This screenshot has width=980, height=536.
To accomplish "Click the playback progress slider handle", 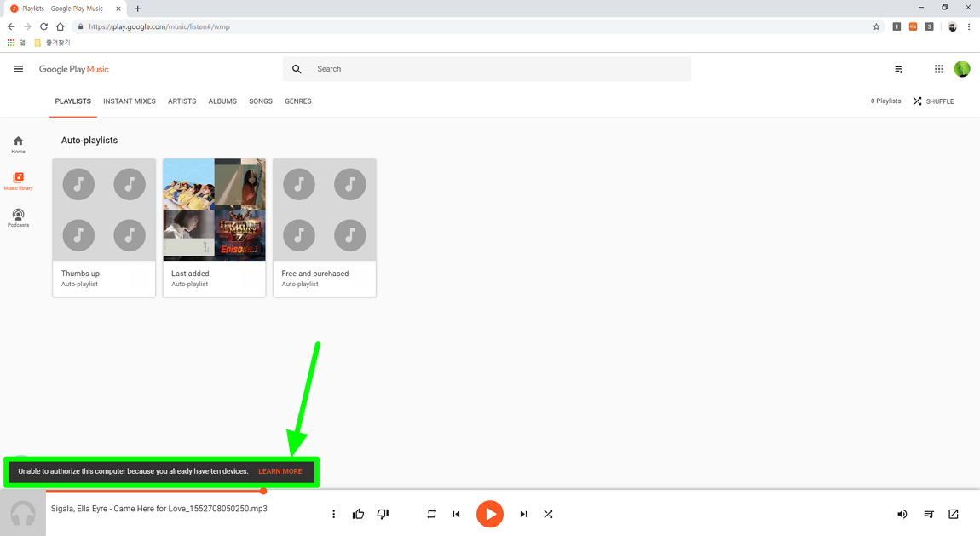I will point(264,491).
